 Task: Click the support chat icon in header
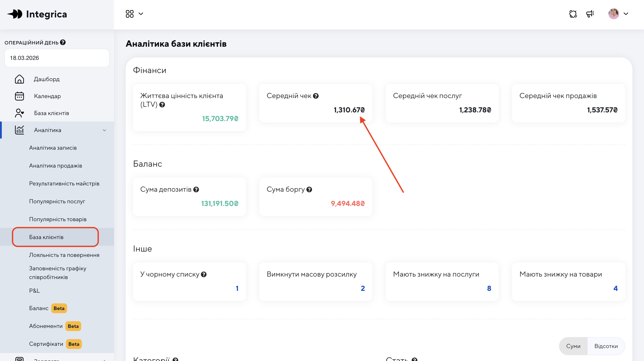click(x=573, y=14)
